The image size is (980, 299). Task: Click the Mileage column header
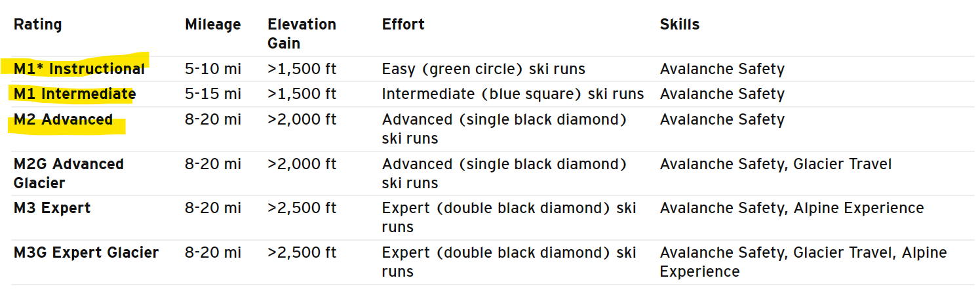[x=212, y=25]
